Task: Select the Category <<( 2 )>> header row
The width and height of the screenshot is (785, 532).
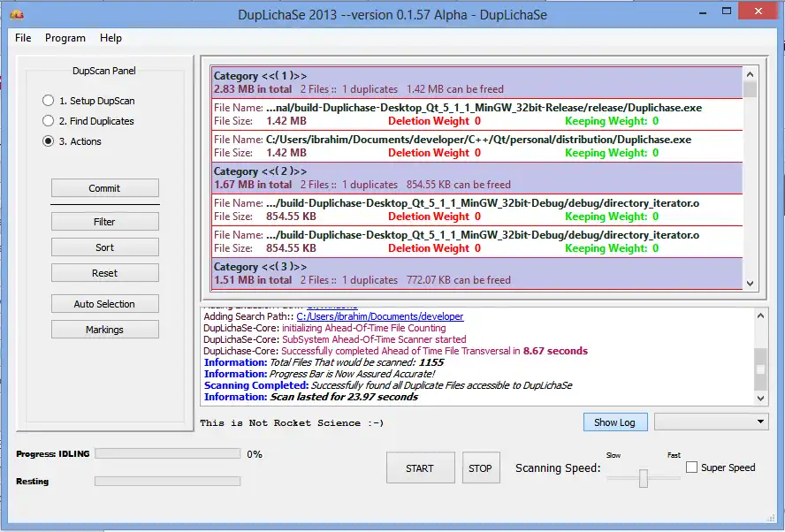Action: coord(476,179)
